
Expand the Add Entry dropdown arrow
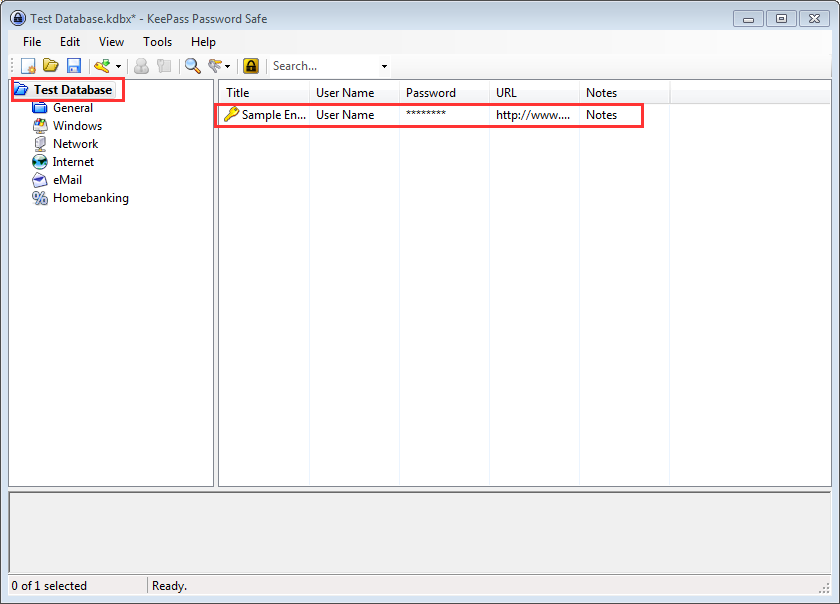pyautogui.click(x=118, y=66)
